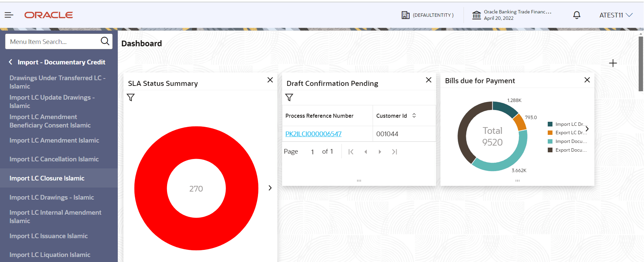Open filter in Draft Confirmation Pending

coord(289,98)
